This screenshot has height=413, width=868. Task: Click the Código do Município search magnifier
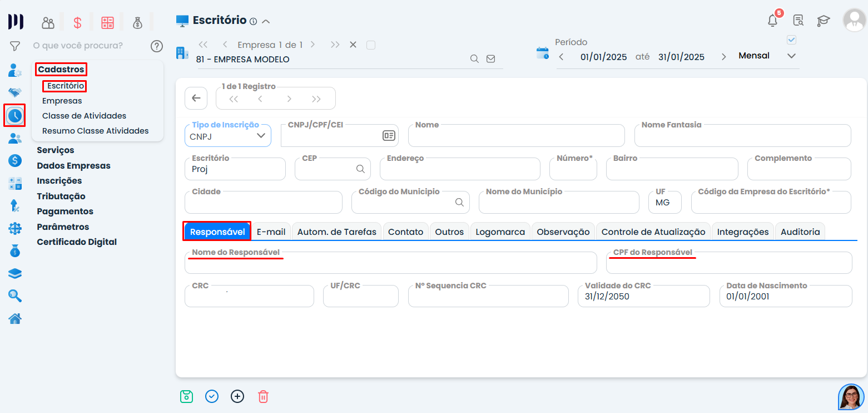[x=459, y=202]
